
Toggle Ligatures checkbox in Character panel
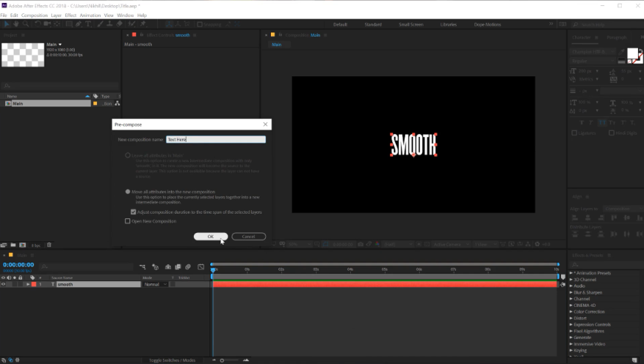tap(574, 133)
